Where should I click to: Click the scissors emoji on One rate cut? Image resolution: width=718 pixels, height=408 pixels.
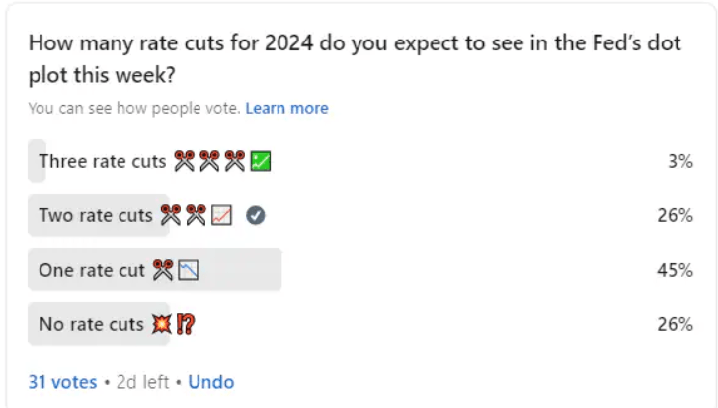163,269
